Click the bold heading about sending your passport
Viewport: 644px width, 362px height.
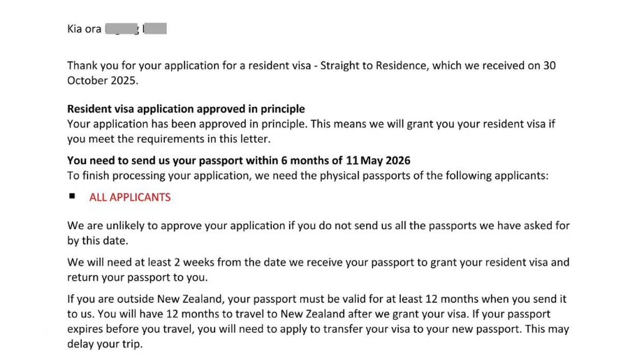239,161
